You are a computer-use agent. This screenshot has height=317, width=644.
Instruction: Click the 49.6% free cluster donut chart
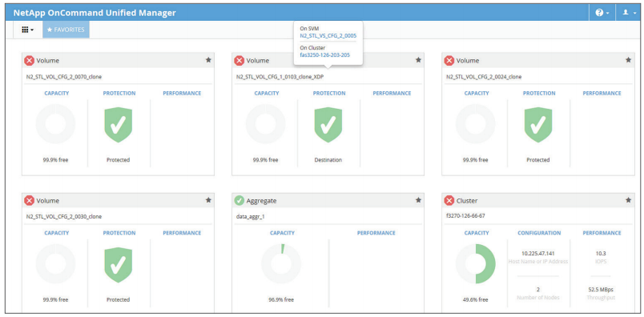click(x=476, y=264)
